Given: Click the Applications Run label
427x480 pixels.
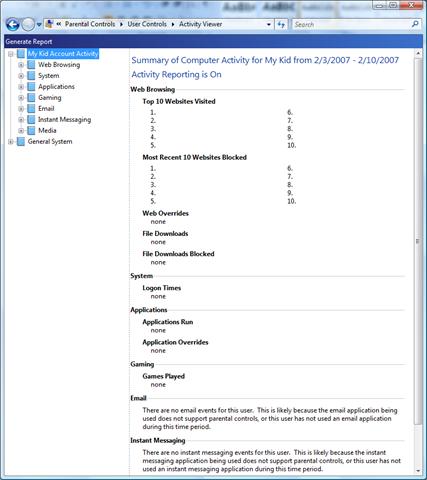Looking at the screenshot, I should pos(168,322).
